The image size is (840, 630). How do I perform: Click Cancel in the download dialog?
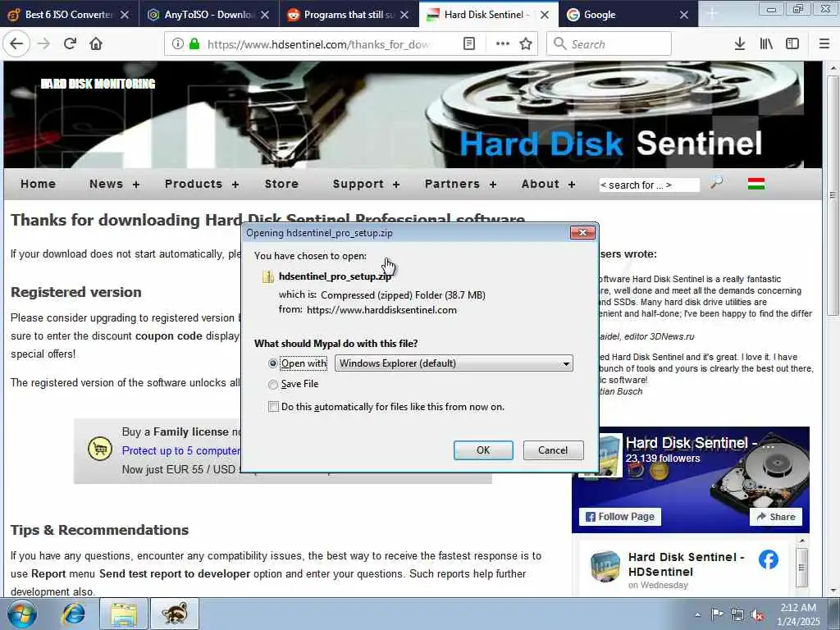pos(553,450)
